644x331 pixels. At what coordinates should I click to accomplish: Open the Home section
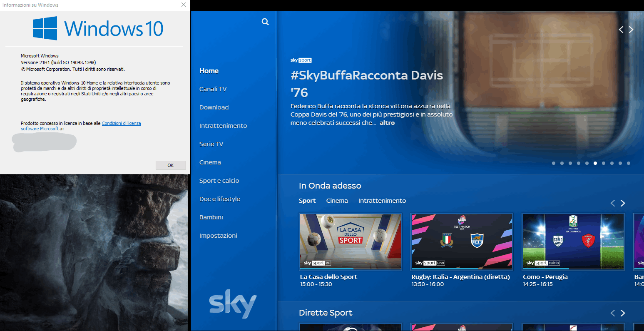(209, 71)
